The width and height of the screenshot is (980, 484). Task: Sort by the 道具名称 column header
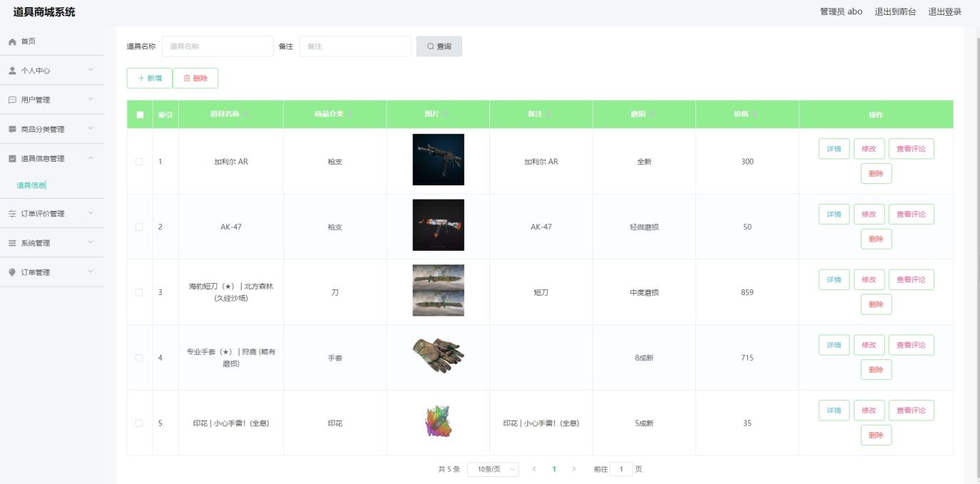[x=231, y=115]
